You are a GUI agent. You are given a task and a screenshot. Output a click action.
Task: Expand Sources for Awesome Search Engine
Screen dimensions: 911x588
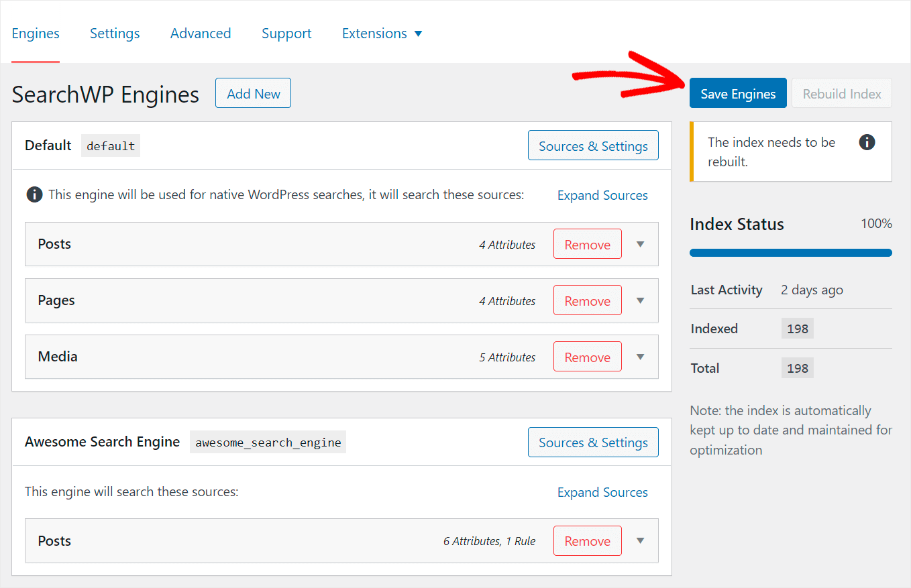(602, 493)
